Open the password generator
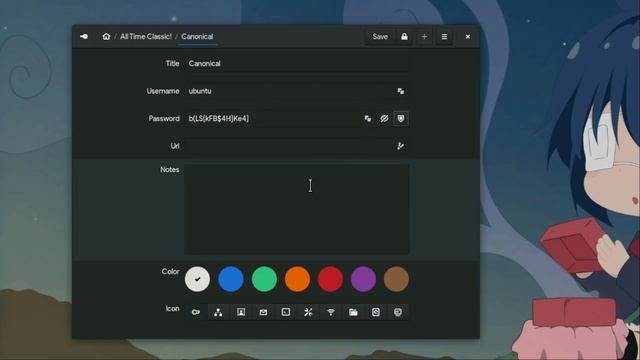 401,118
